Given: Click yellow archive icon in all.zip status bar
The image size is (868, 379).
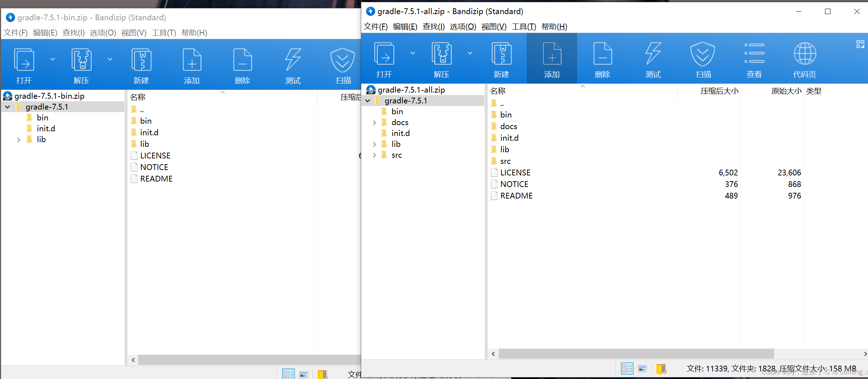Looking at the screenshot, I should tap(661, 369).
